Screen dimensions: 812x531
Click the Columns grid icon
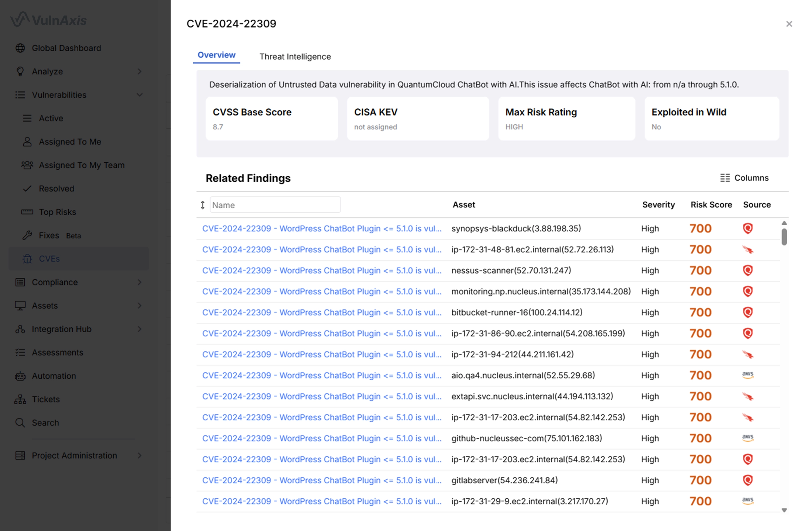[725, 178]
